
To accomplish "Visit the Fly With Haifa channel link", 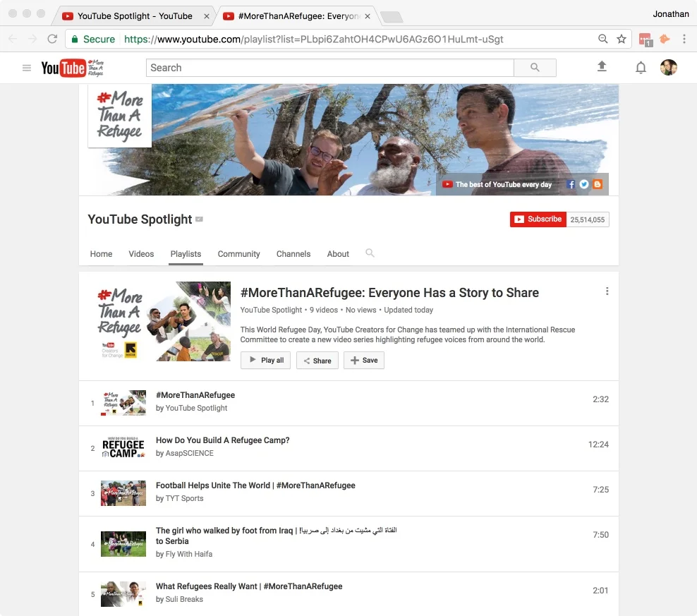I will click(x=189, y=554).
